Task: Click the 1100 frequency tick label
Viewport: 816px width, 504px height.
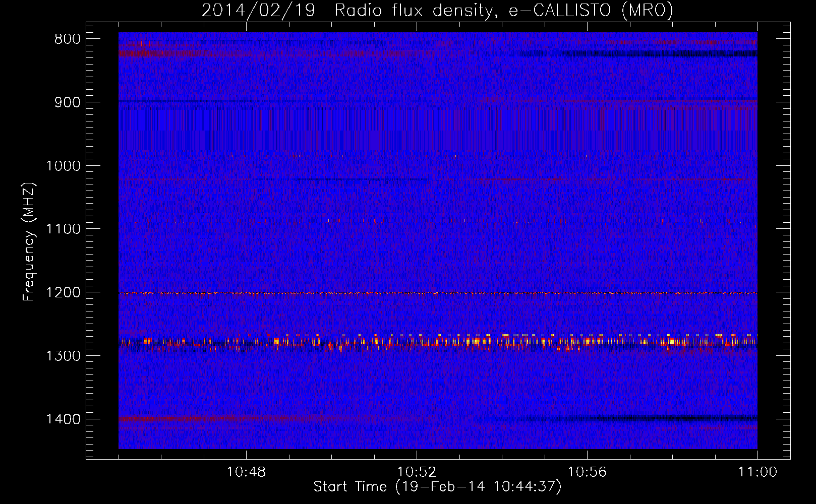Action: pos(63,229)
